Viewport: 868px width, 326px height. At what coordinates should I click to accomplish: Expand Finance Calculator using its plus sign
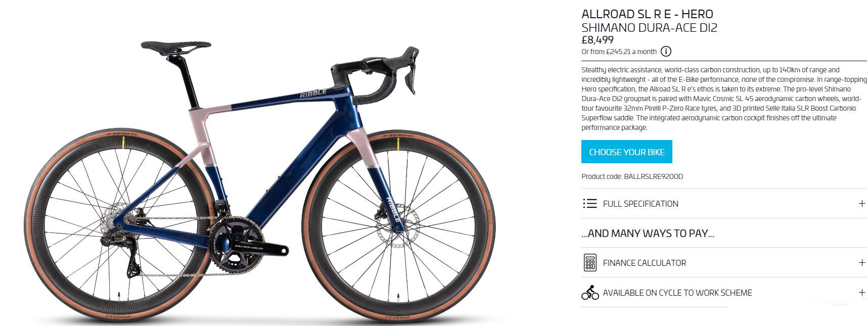(x=862, y=263)
